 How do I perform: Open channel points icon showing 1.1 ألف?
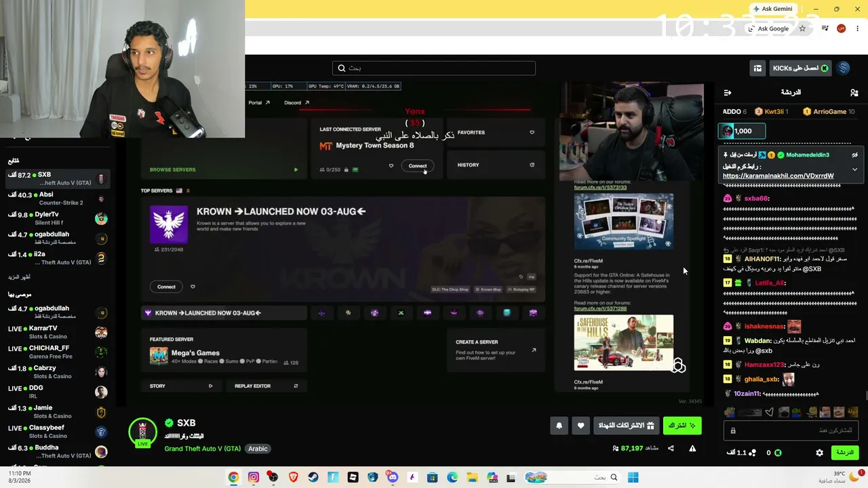[x=751, y=453]
